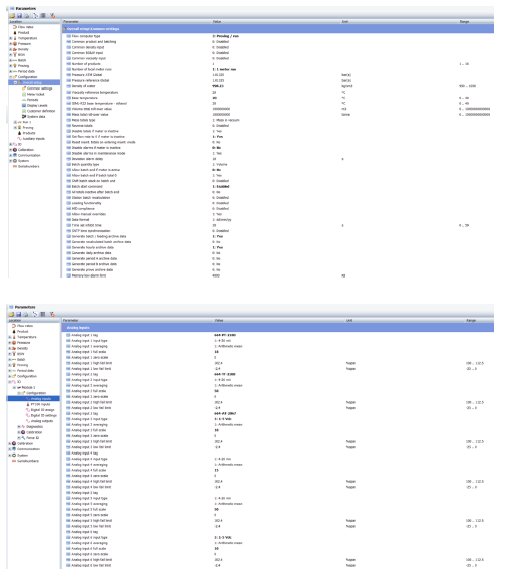508x585 pixels.
Task: Expand the Diagnostics tree node
Action: pyautogui.click(x=19, y=427)
